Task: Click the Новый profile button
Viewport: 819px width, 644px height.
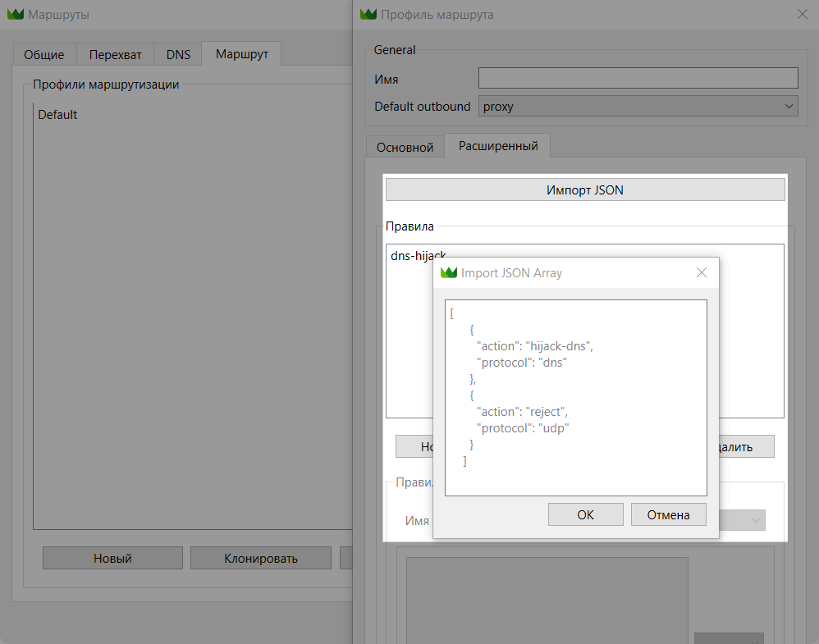Action: pos(112,558)
